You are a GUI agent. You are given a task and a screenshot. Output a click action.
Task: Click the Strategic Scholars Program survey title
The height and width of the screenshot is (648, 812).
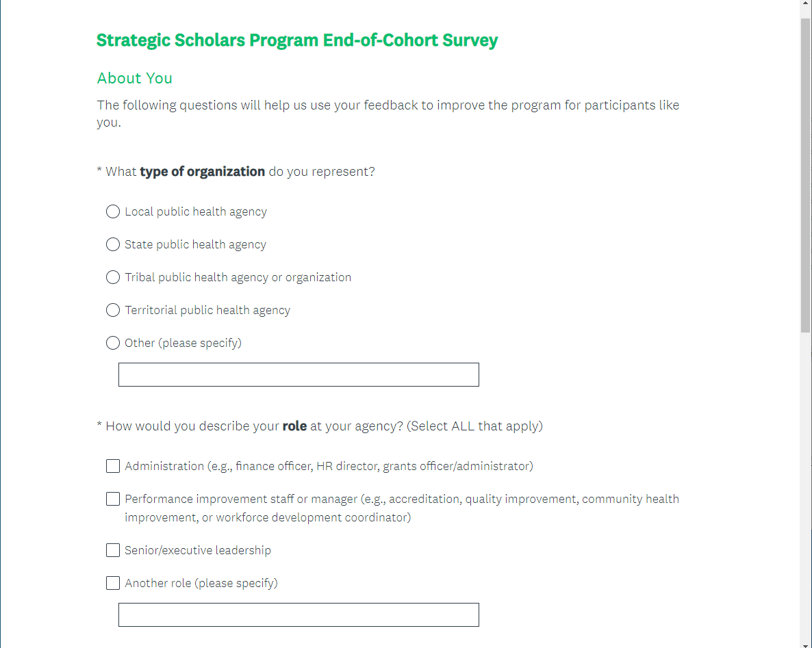coord(297,40)
